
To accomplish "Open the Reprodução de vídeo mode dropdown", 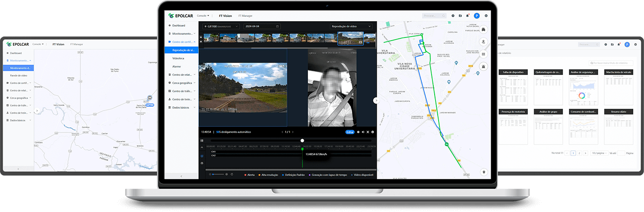I will 351,26.
